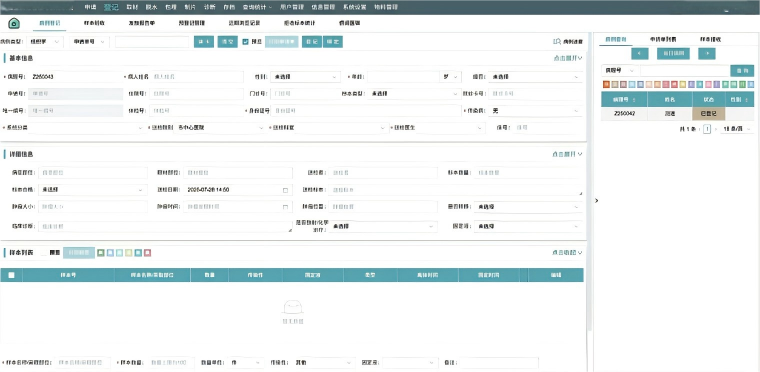This screenshot has height=372, width=760.
Task: Click red square icon in 样本列表 toolbar
Action: tap(147, 253)
